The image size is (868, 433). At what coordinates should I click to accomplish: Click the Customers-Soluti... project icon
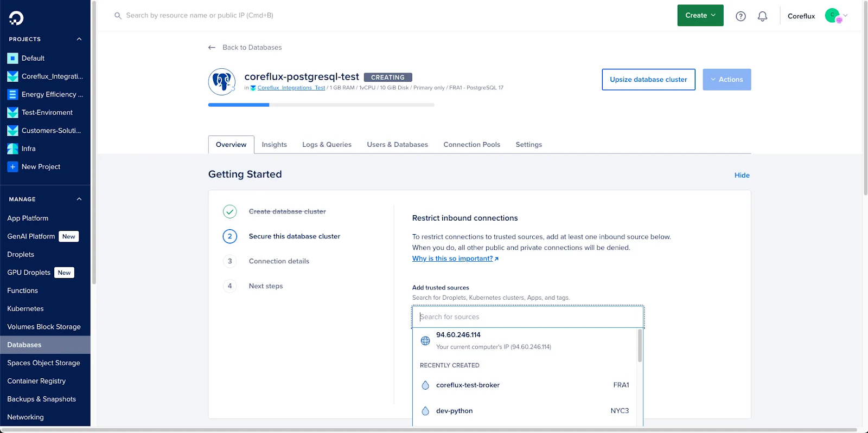tap(12, 131)
